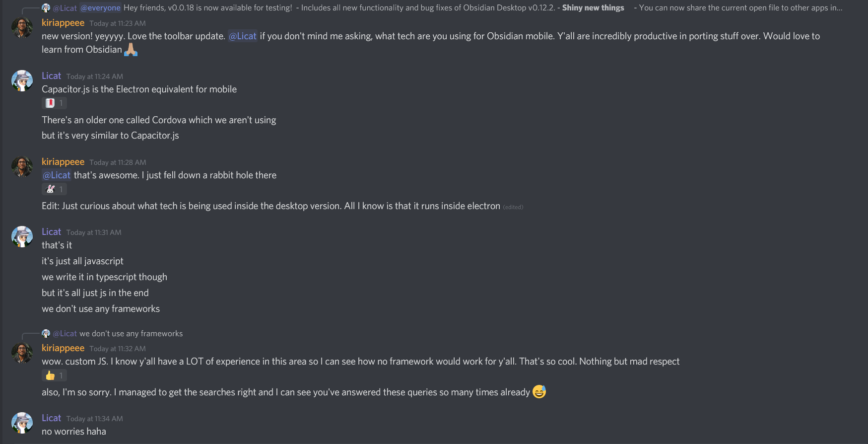Toggle the thumbs up reaction under the custom JS message
This screenshot has height=444, width=868.
tap(54, 375)
